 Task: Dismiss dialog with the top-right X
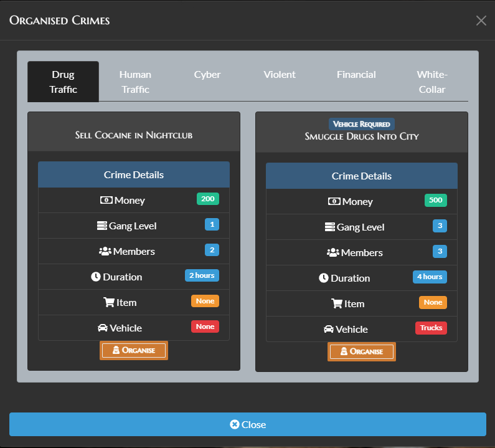point(481,21)
